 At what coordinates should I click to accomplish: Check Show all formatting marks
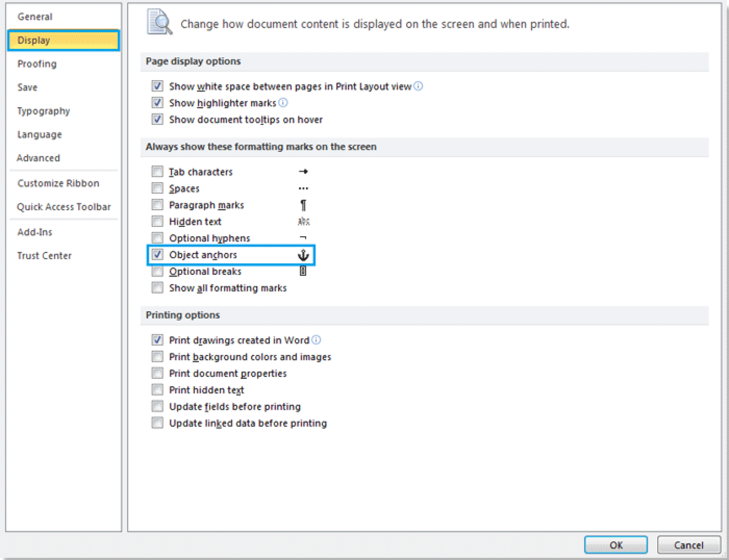157,288
